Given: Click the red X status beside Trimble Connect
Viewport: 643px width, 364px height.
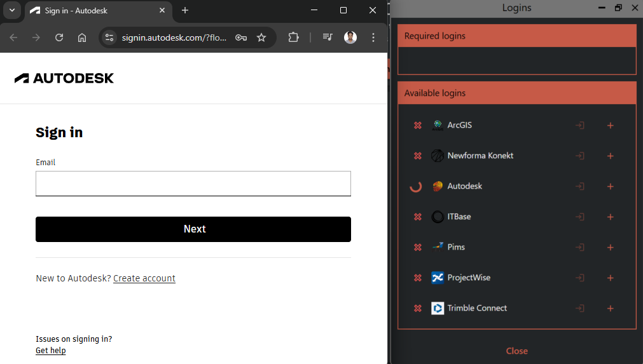Looking at the screenshot, I should pyautogui.click(x=417, y=308).
